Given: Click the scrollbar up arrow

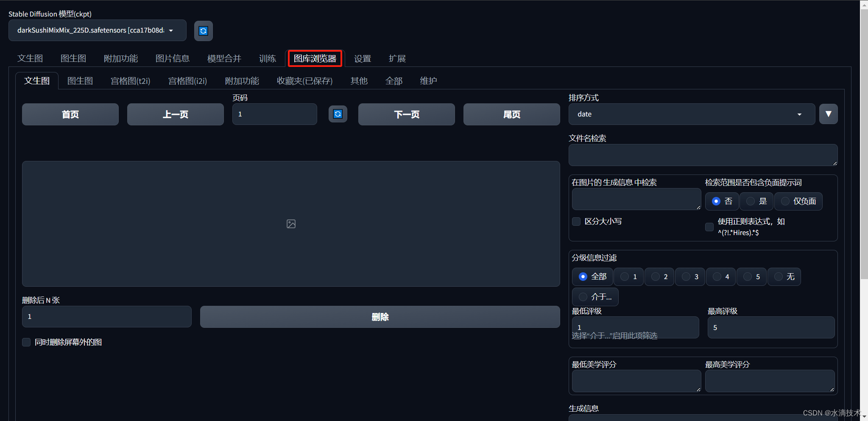Looking at the screenshot, I should (x=864, y=5).
